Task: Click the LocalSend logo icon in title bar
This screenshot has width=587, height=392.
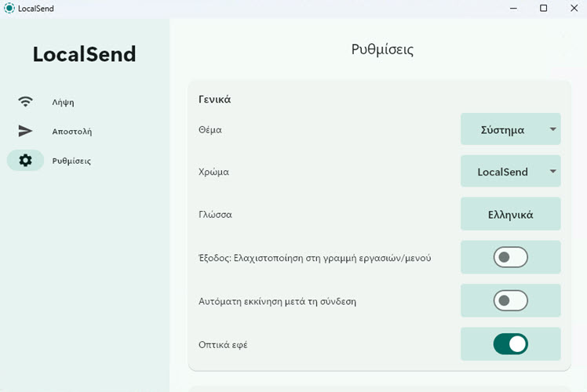Action: [9, 8]
